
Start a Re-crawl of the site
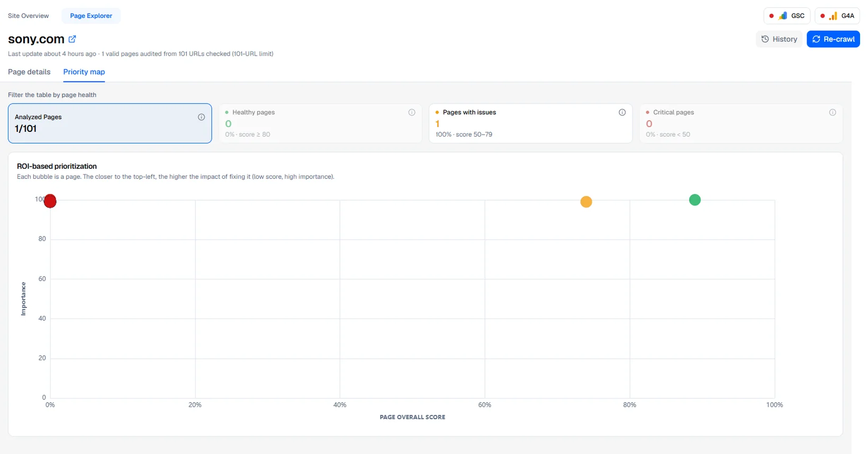[x=833, y=39]
